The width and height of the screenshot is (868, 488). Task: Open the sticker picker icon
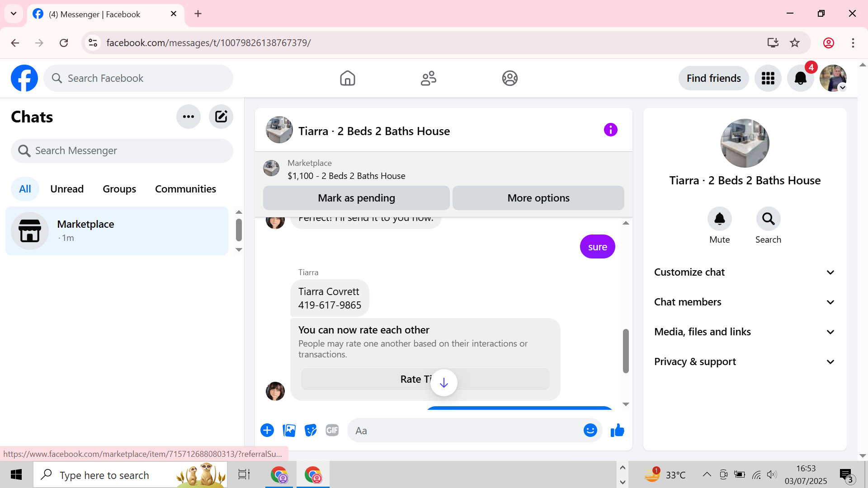(x=311, y=431)
